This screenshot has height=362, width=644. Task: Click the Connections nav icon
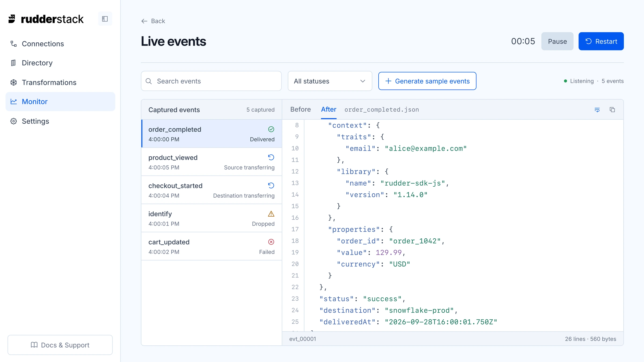point(13,44)
